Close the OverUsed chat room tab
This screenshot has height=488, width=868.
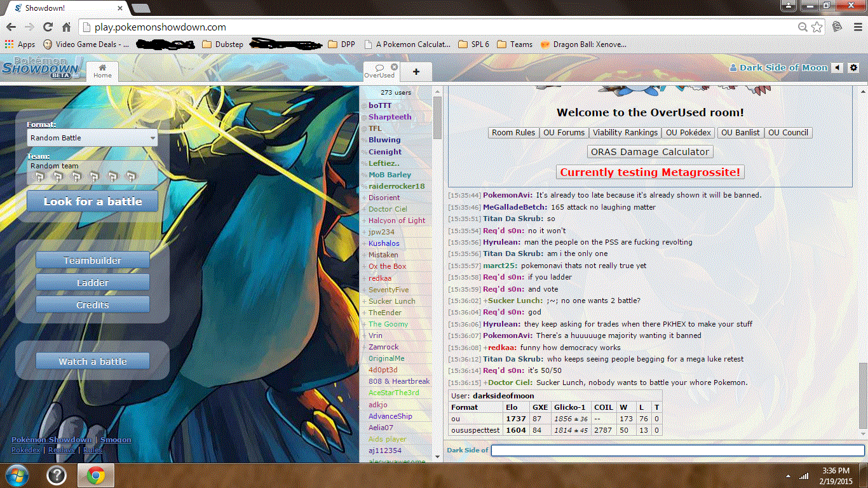(394, 67)
